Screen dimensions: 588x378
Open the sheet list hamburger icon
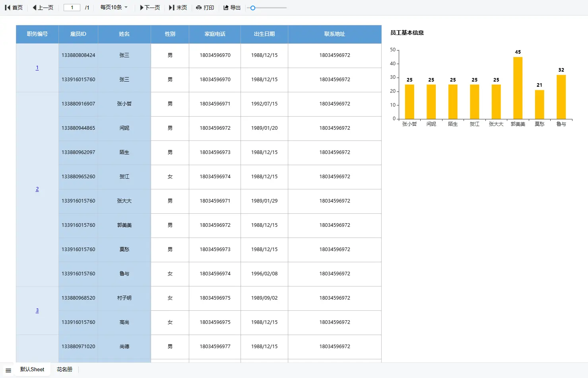[8, 370]
